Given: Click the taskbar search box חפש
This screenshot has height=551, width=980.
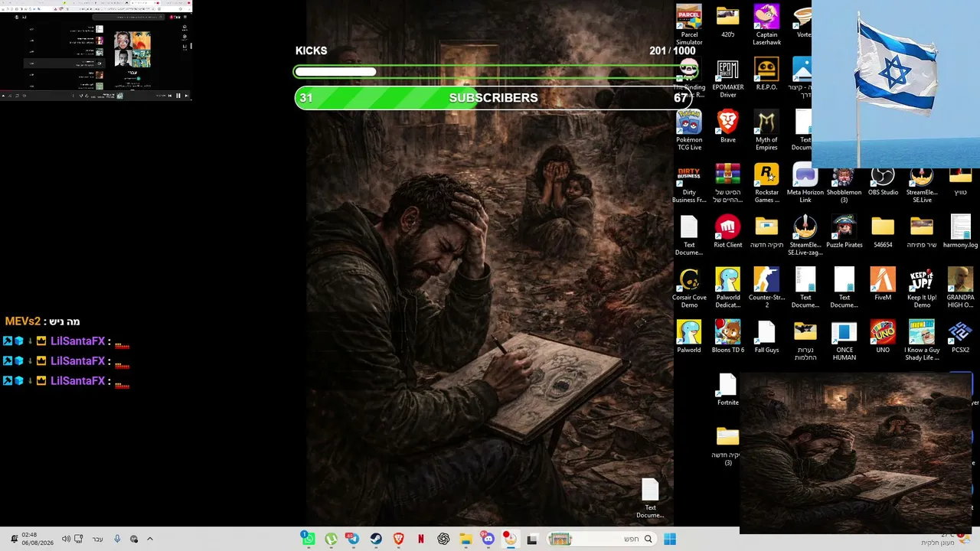Looking at the screenshot, I should (600, 539).
